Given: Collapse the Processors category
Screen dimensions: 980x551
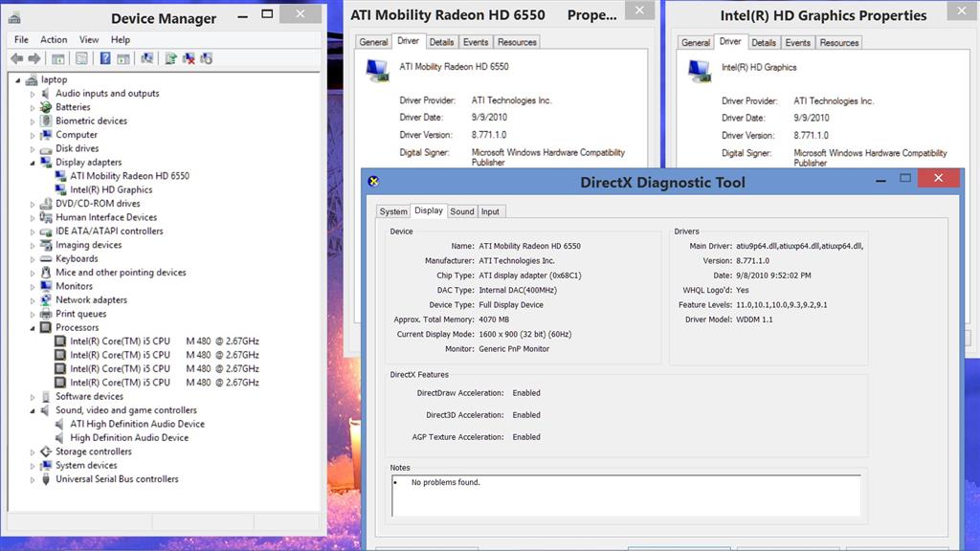Looking at the screenshot, I should 33,328.
